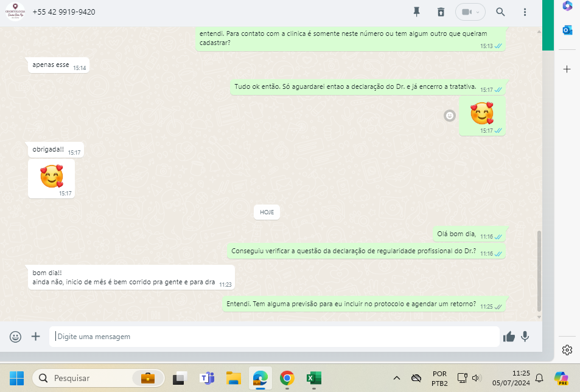
Task: Add a sidebar app with plus
Action: (567, 69)
